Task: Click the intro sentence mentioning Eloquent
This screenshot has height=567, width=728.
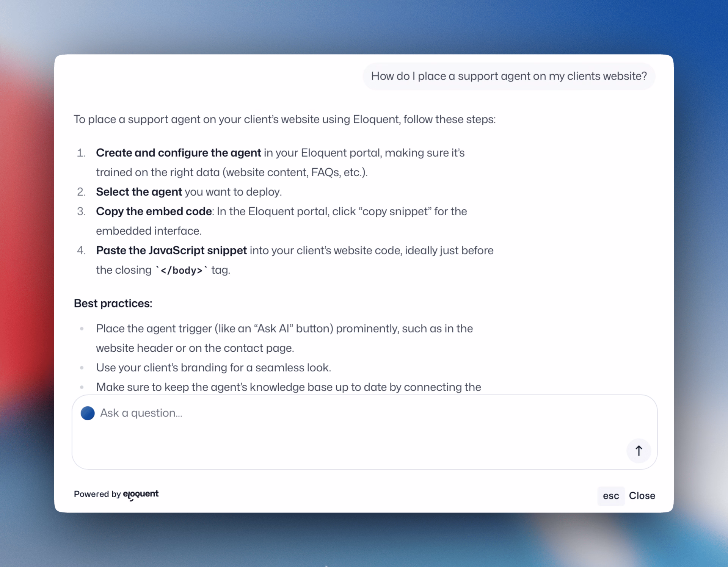Action: click(x=284, y=119)
